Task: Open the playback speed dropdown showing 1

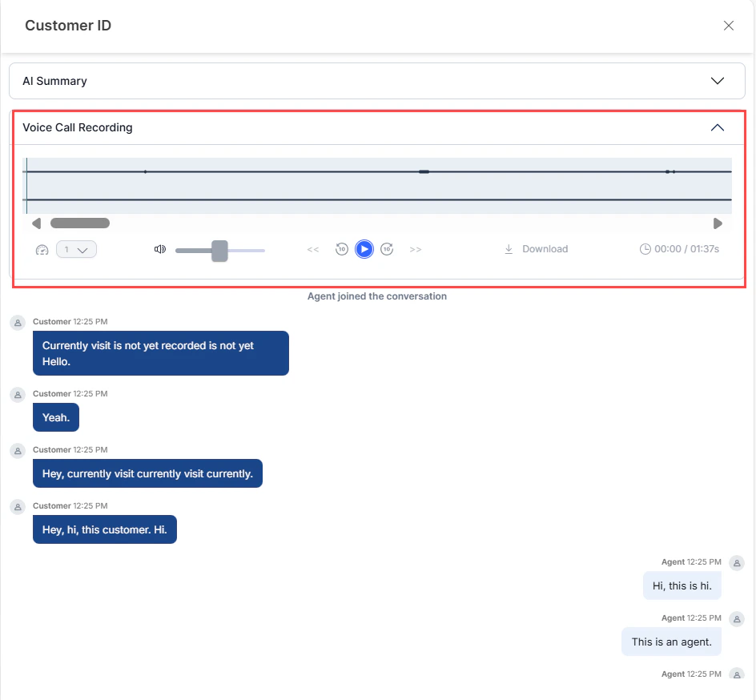Action: (77, 250)
